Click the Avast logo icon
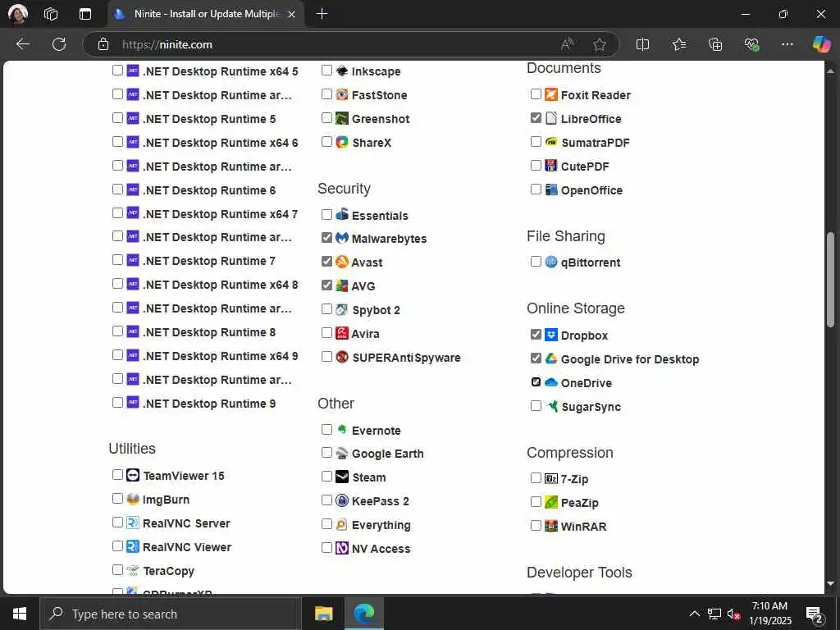 point(342,262)
